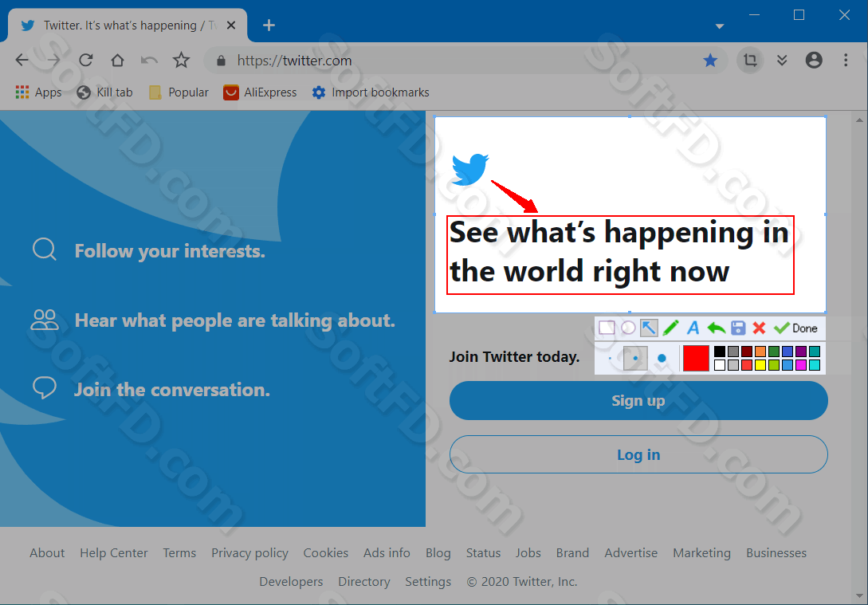This screenshot has height=605, width=868.
Task: Reopen closed tab with undo icon
Action: point(150,60)
